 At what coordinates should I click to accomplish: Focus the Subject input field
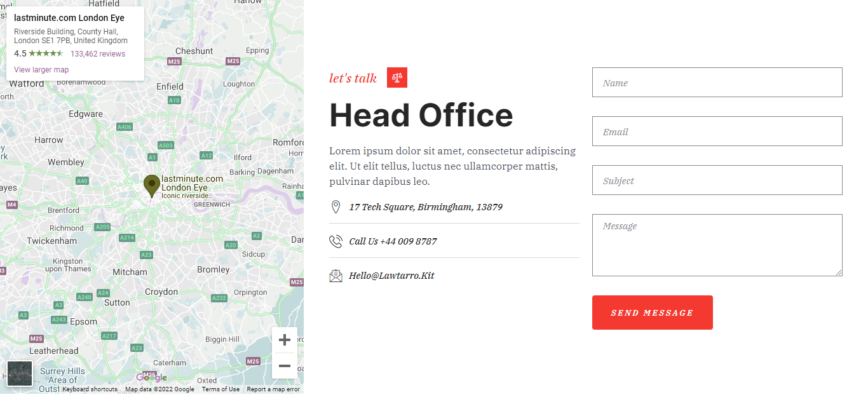tap(717, 180)
